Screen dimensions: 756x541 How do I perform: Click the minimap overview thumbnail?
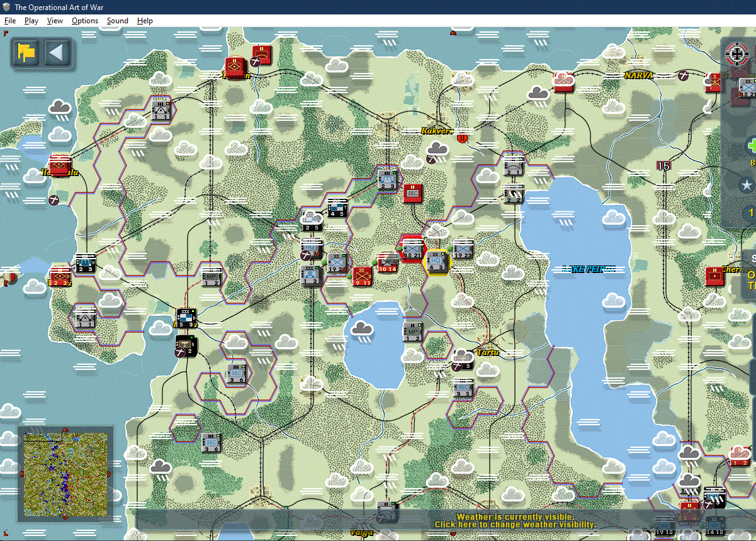tap(65, 474)
